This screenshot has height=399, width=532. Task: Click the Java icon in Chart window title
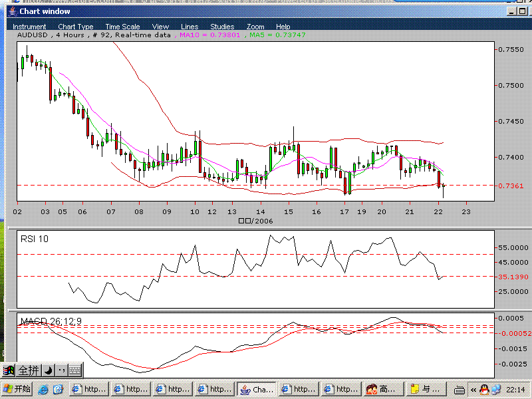[x=13, y=11]
